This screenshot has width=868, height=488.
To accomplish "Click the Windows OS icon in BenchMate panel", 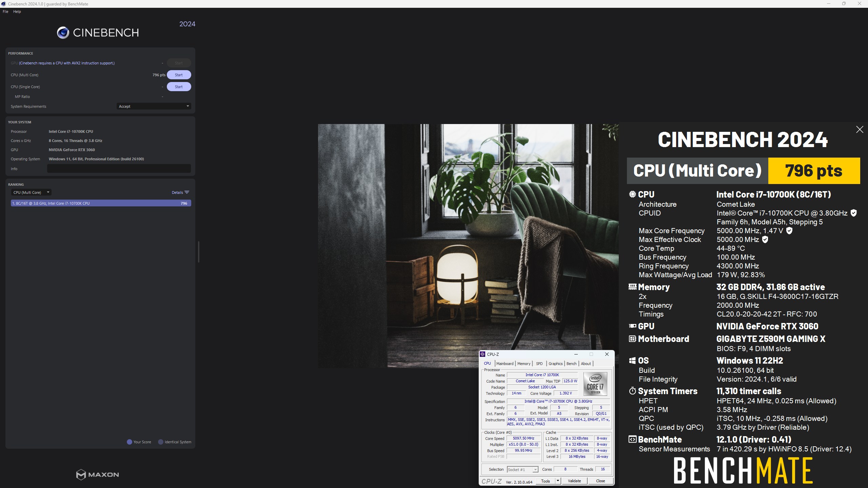I will point(632,361).
